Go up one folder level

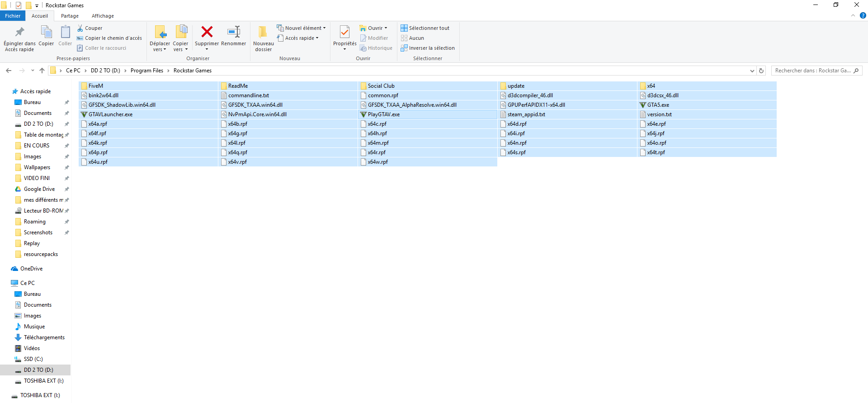point(42,71)
